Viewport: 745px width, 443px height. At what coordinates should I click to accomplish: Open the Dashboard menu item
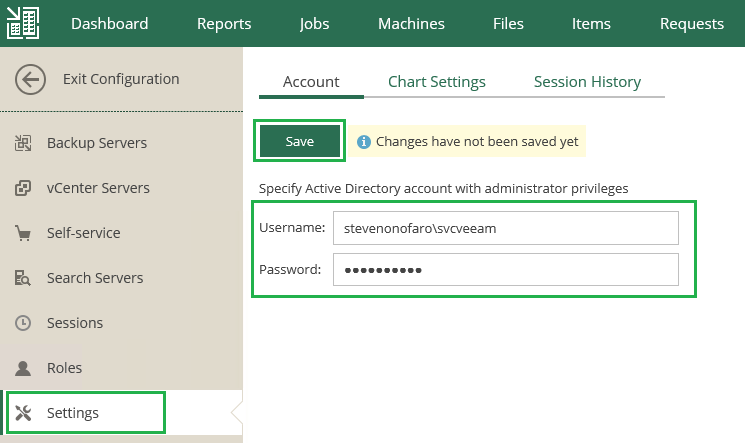point(109,24)
